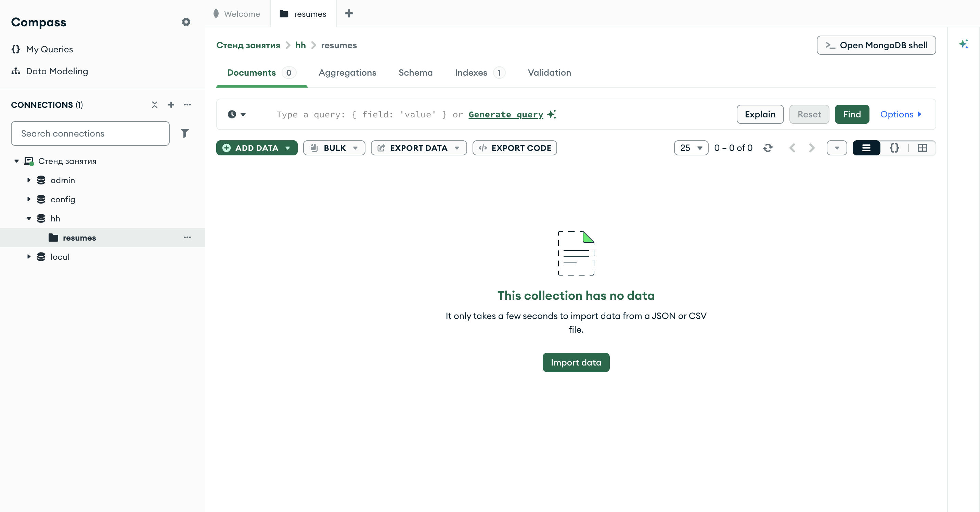
Task: Open the AI assistant sparkle icon
Action: pyautogui.click(x=964, y=44)
